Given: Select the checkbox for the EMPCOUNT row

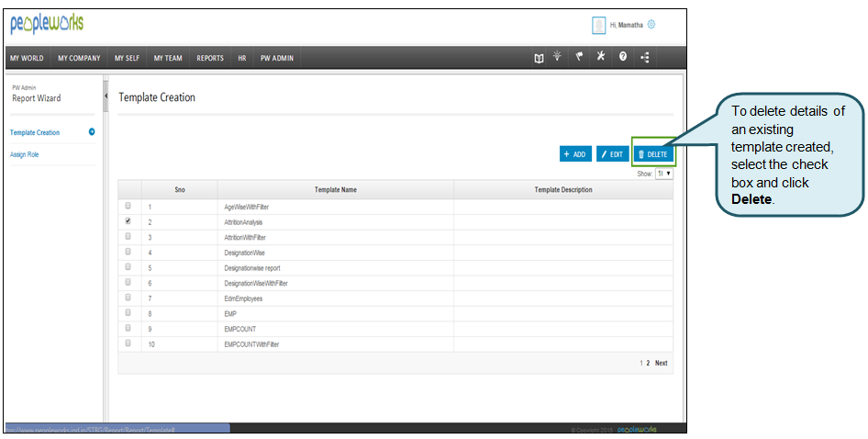Looking at the screenshot, I should coord(128,328).
